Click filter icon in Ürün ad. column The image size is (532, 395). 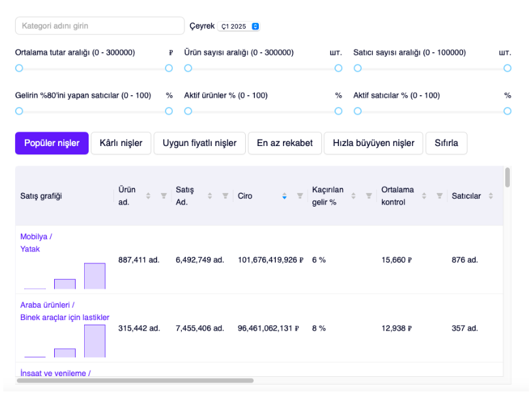point(164,196)
